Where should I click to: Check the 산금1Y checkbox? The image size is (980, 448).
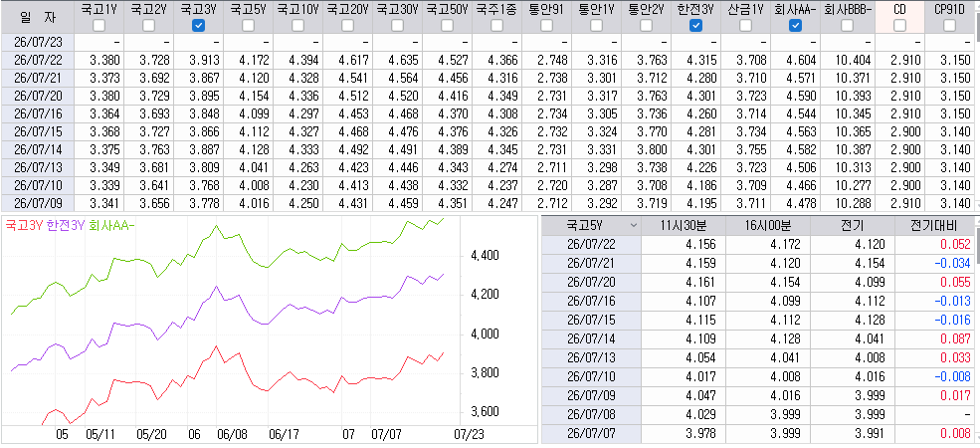tap(745, 25)
